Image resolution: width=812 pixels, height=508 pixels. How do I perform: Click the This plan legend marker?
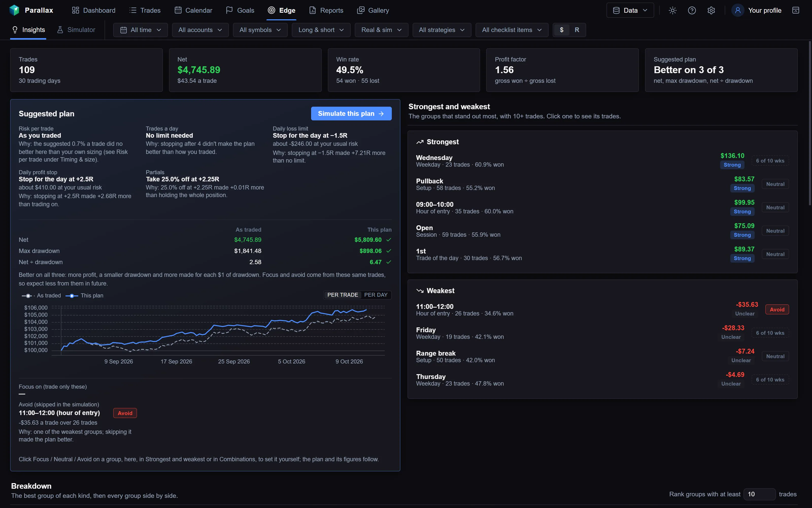click(x=72, y=296)
